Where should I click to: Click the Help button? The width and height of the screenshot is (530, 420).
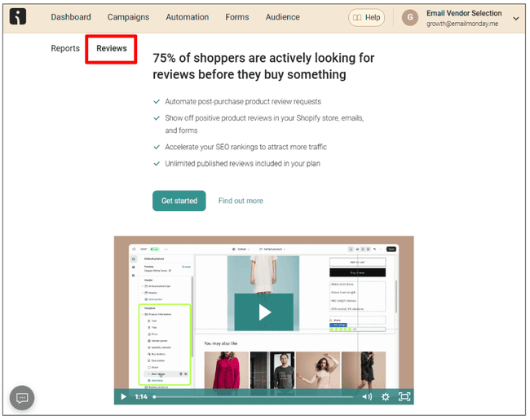[x=366, y=17]
